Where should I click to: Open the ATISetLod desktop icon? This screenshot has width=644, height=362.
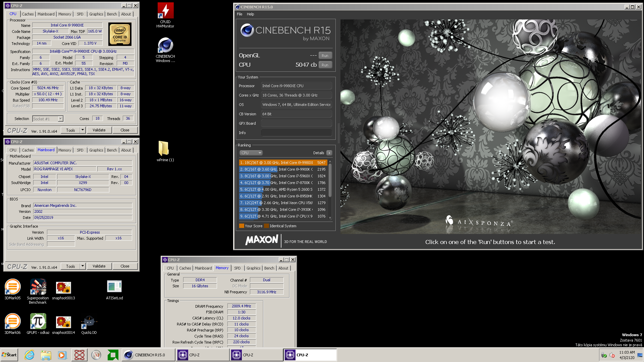coord(114,290)
